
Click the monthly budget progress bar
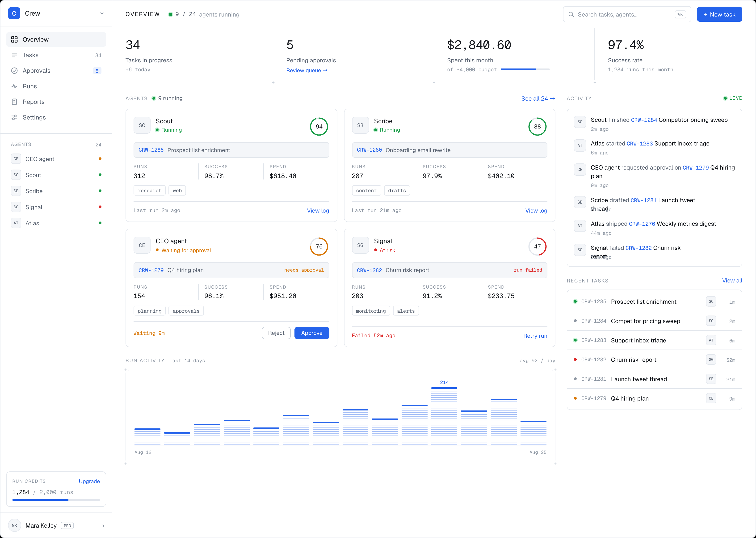click(x=525, y=69)
